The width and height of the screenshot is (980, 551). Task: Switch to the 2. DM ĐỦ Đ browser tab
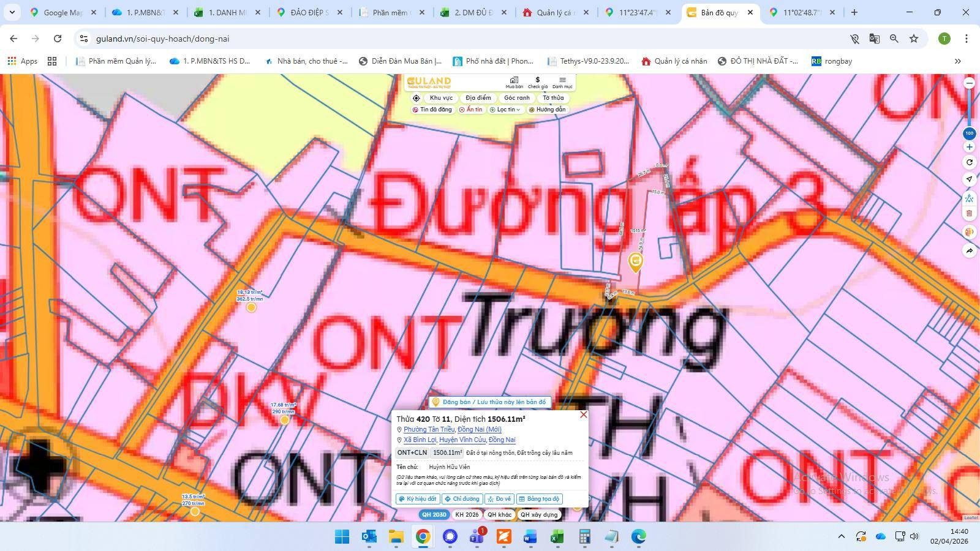473,12
